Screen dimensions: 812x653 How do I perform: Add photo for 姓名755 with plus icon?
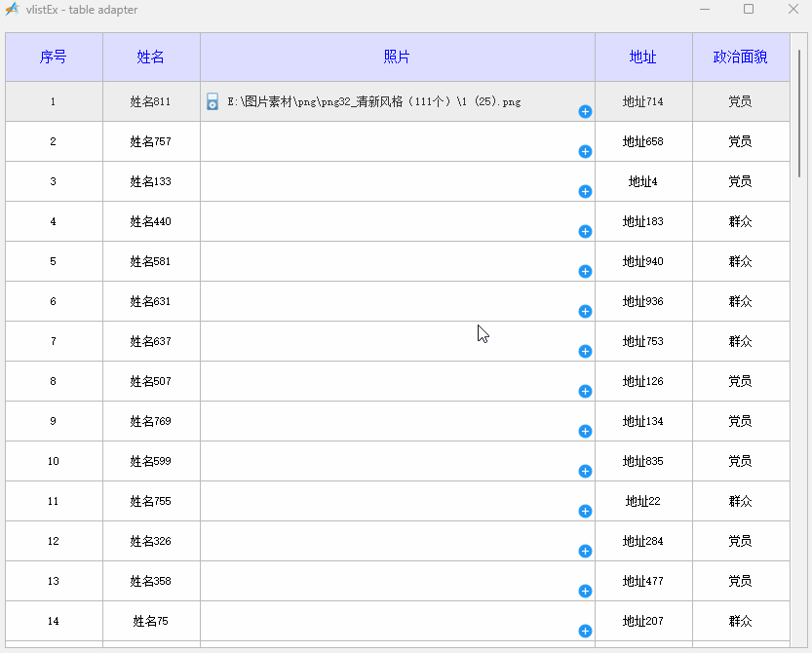(585, 511)
